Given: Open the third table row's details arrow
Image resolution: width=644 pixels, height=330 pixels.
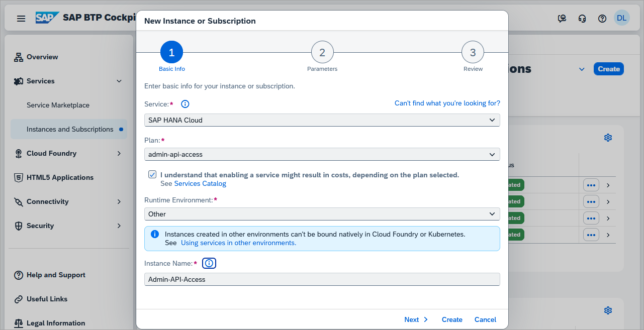Looking at the screenshot, I should point(608,218).
